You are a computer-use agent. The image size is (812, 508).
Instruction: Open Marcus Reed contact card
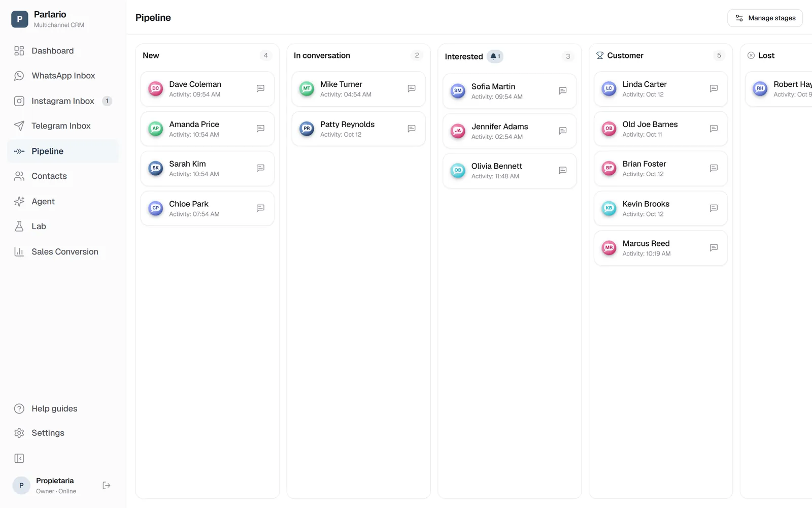tap(661, 248)
